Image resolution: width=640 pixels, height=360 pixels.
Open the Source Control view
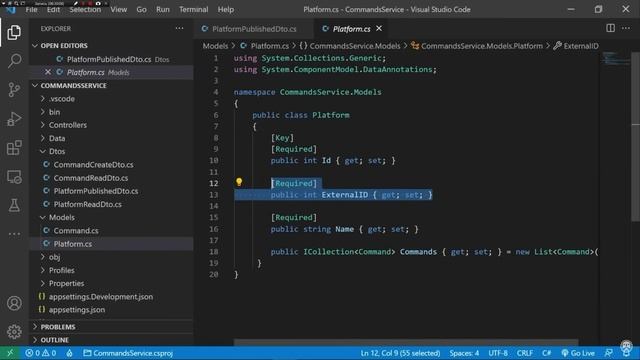click(14, 89)
